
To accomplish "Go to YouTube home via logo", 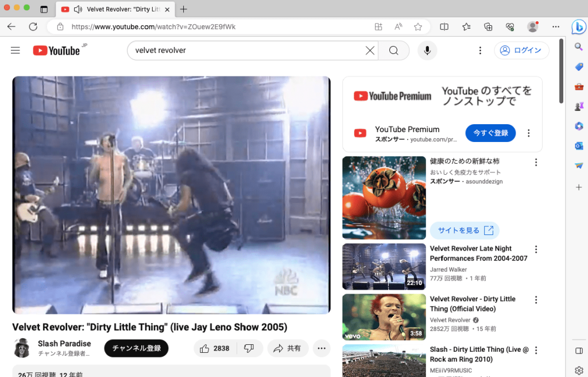I will click(x=56, y=51).
